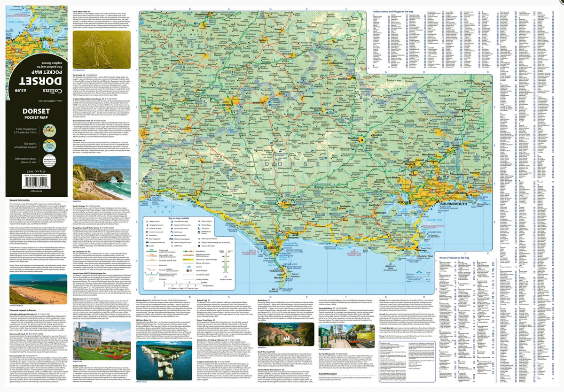This screenshot has height=392, width=564.
Task: Select the Car ferry symbol in the key
Action: [x=189, y=267]
